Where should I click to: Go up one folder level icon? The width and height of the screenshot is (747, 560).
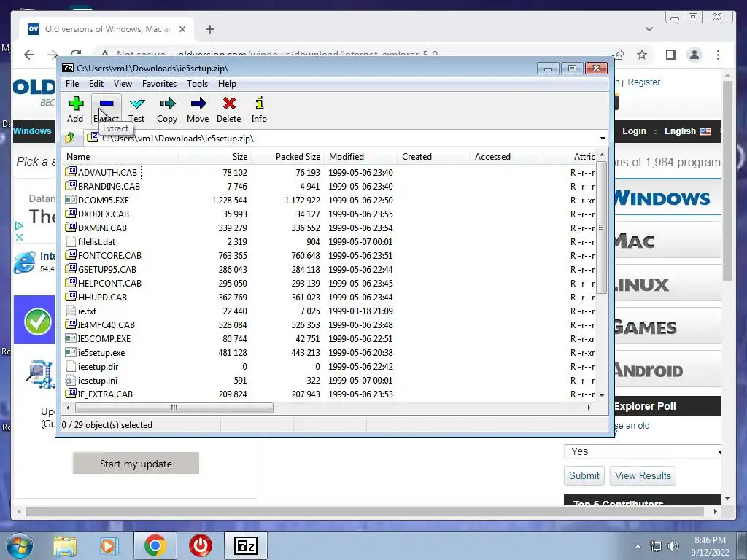(x=70, y=138)
